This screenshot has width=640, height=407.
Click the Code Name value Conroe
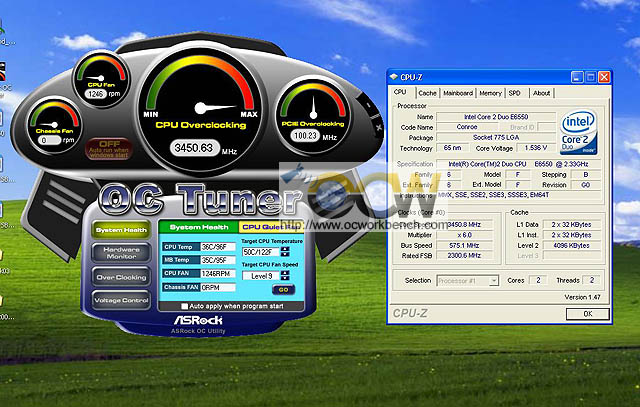(x=467, y=127)
